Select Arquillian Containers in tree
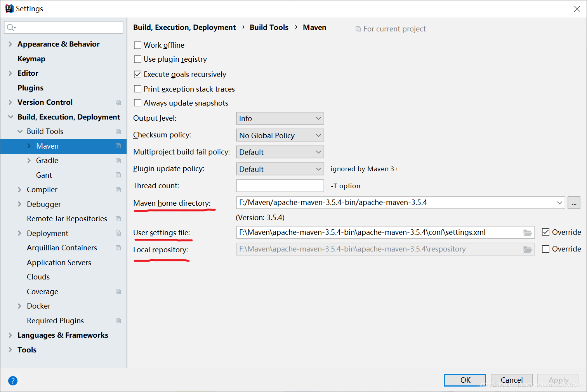587x392 pixels. click(x=62, y=248)
